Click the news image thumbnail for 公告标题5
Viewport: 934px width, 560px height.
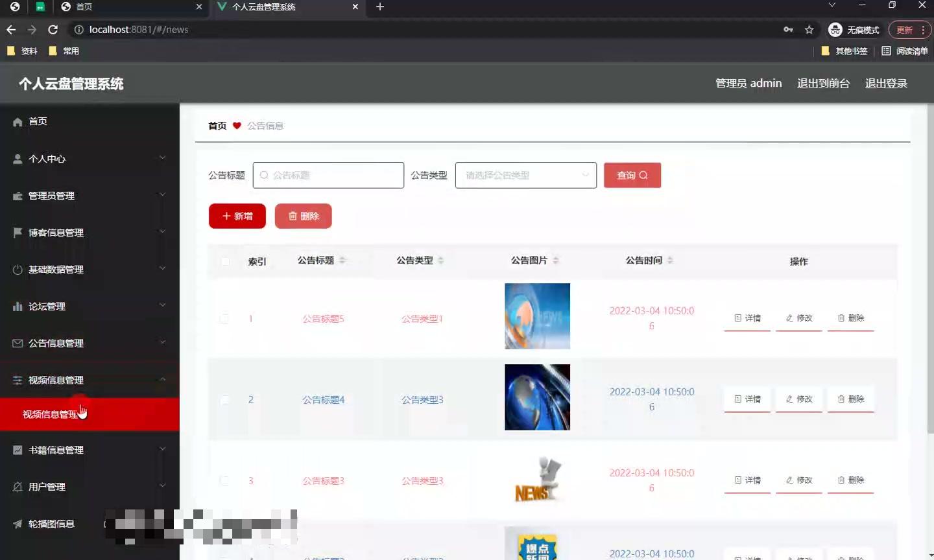[x=537, y=316]
